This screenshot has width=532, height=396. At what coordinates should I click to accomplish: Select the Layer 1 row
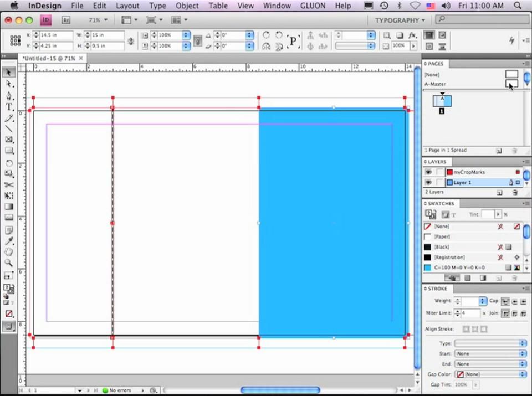pos(472,182)
